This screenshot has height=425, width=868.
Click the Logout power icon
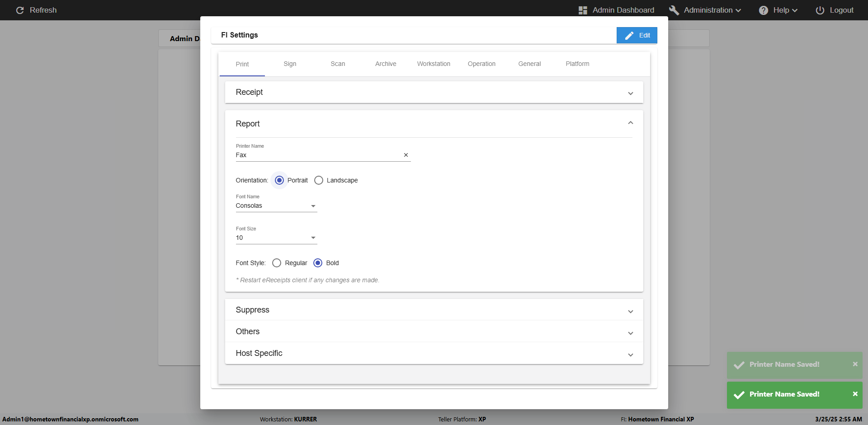820,10
